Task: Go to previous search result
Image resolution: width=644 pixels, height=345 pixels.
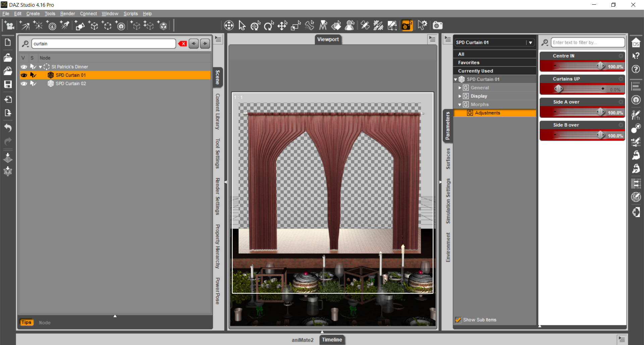Action: click(x=194, y=44)
